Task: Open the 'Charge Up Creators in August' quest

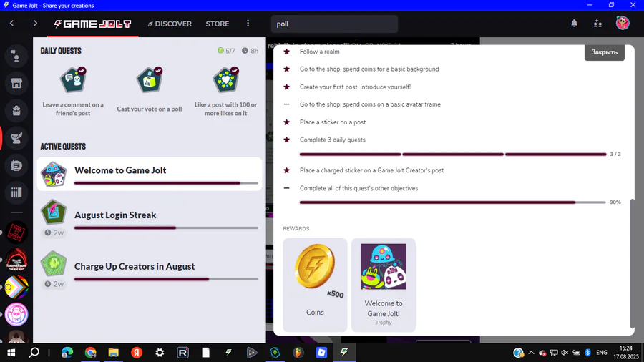Action: 150,270
